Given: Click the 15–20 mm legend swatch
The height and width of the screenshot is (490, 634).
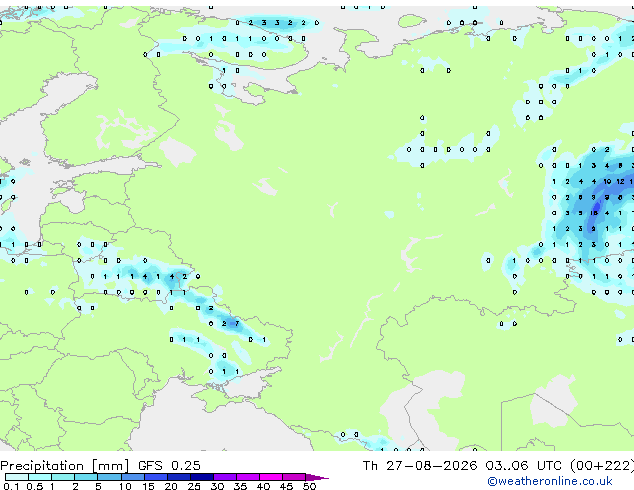Looking at the screenshot, I should coord(156,477).
